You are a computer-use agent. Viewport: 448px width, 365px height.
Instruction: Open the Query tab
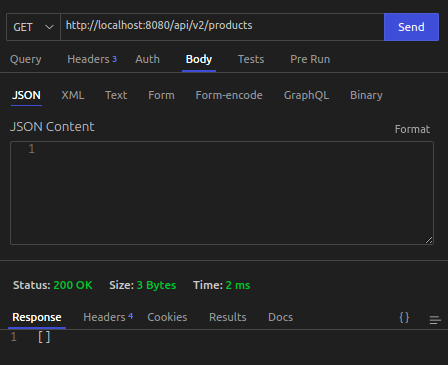coord(26,59)
